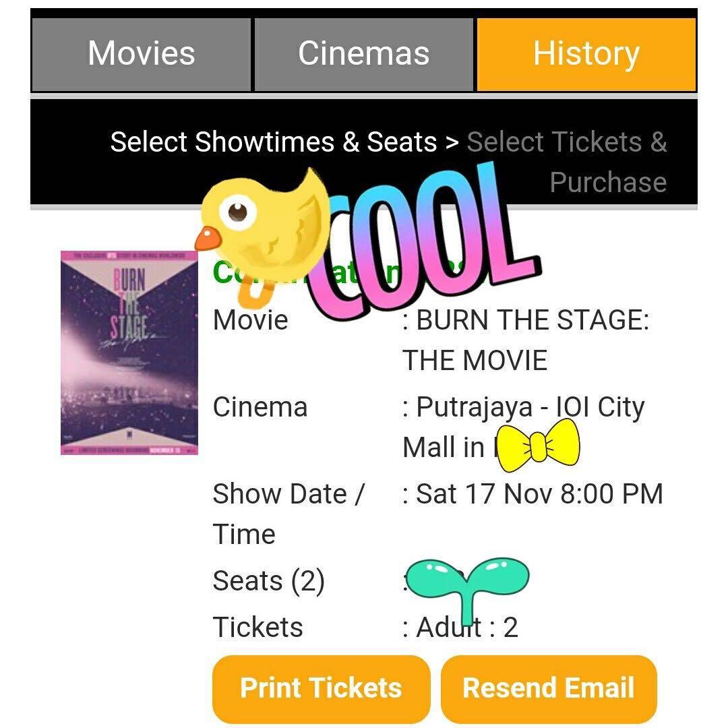Viewport: 728px width, 728px height.
Task: Click the Resend Email button
Action: pyautogui.click(x=549, y=688)
